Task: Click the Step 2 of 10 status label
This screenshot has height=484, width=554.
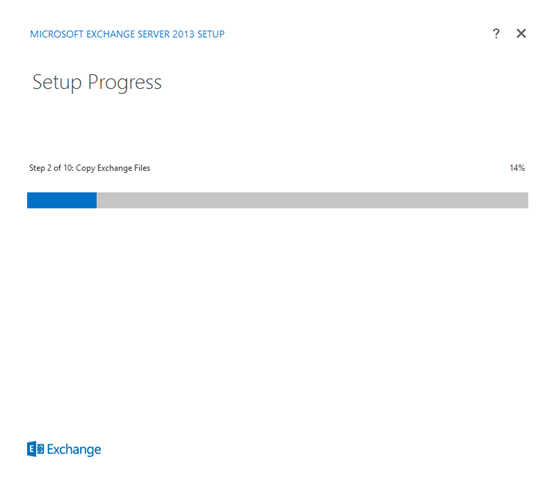Action: 89,168
